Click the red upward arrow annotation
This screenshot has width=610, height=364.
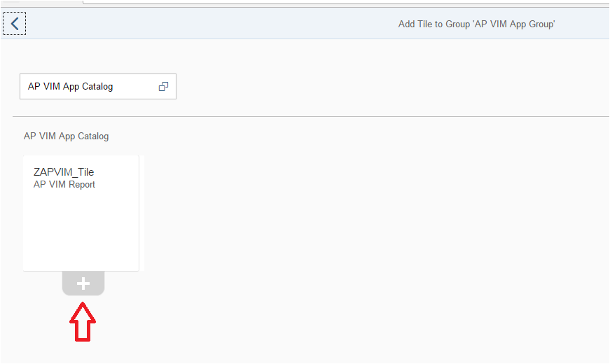pos(83,322)
